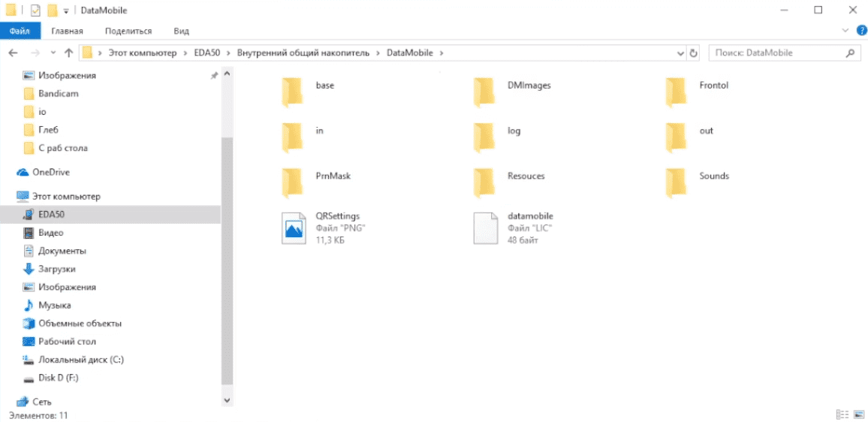Viewport: 868px width, 422px height.
Task: Expand the ribbon with the chevron
Action: (845, 31)
